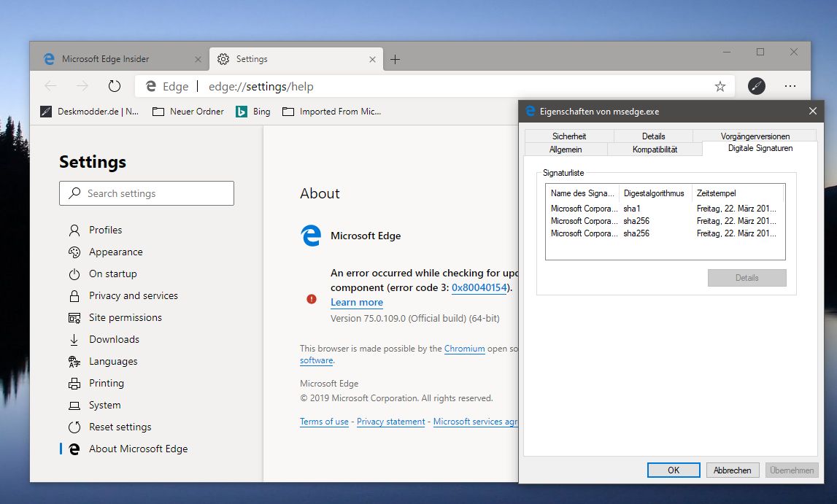Screen dimensions: 837x504
Task: Click the Downloads arrow icon
Action: click(74, 340)
